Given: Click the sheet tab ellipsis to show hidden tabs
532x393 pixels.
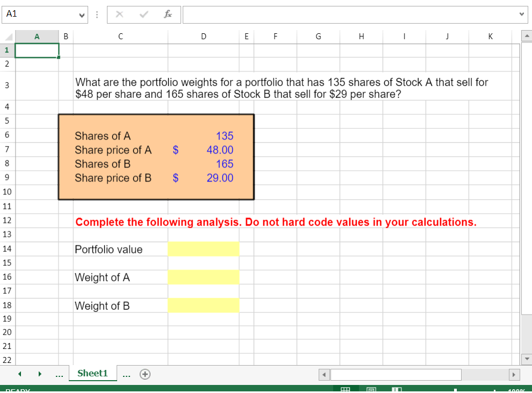Looking at the screenshot, I should [59, 374].
